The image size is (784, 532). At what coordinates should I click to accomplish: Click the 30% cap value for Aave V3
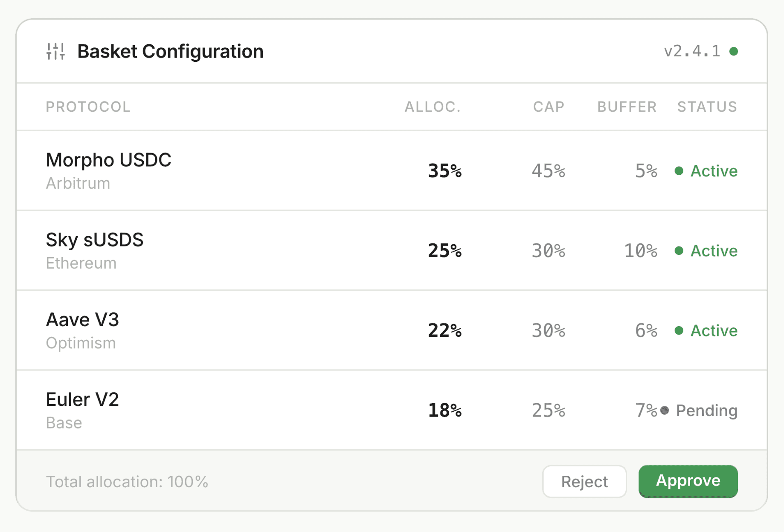click(548, 330)
